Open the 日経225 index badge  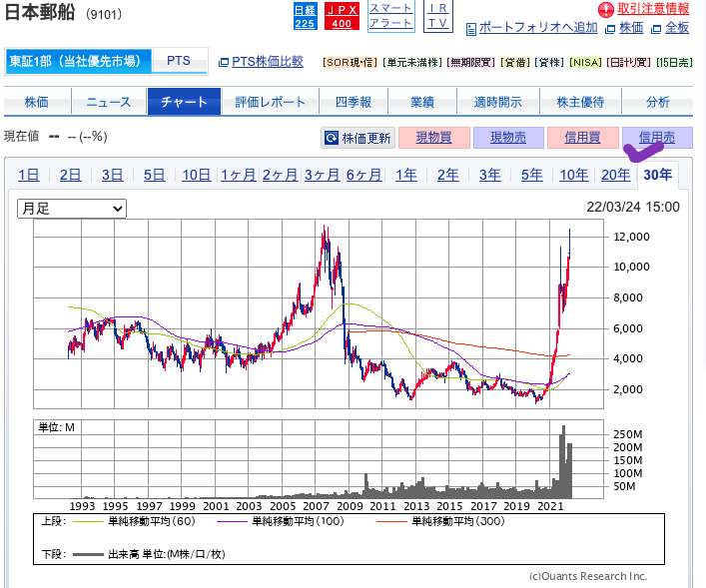pos(305,17)
